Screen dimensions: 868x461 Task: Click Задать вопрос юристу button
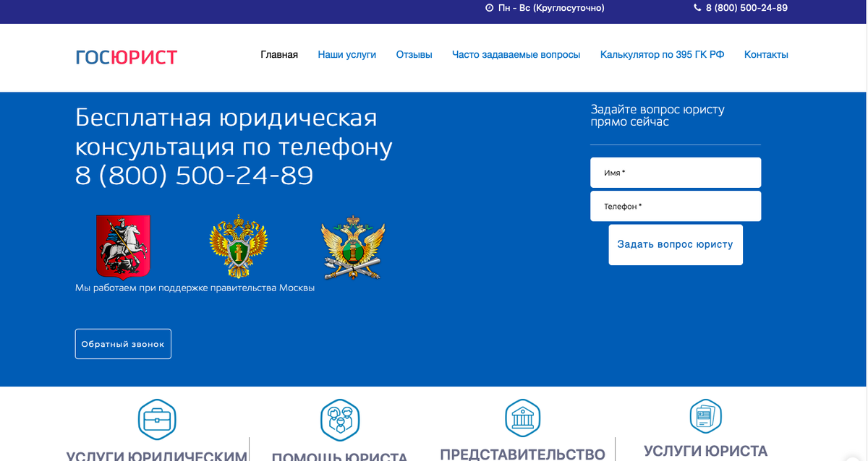pyautogui.click(x=676, y=244)
